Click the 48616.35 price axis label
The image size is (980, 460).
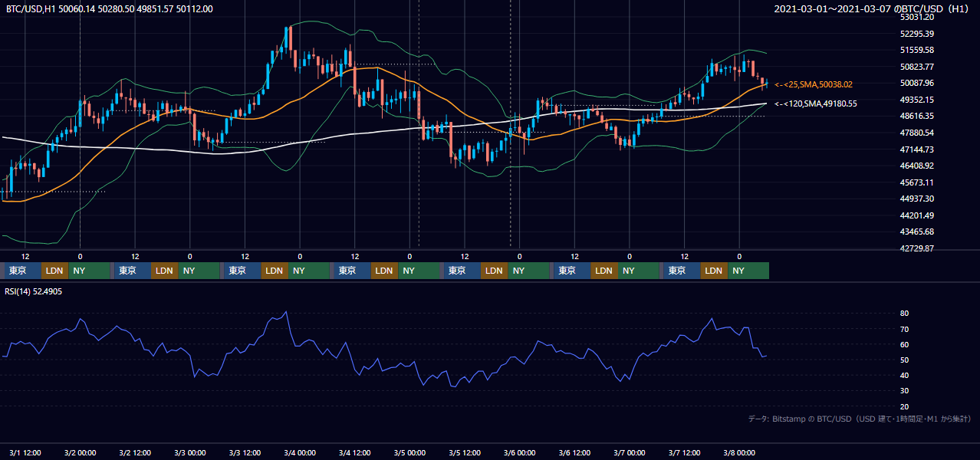pos(917,116)
